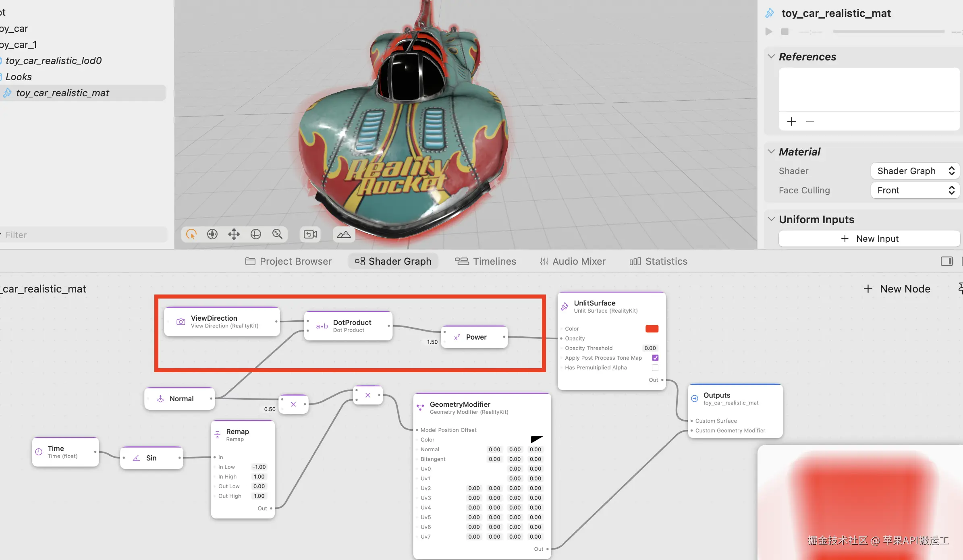
Task: Open the Project Browser tab
Action: [288, 261]
